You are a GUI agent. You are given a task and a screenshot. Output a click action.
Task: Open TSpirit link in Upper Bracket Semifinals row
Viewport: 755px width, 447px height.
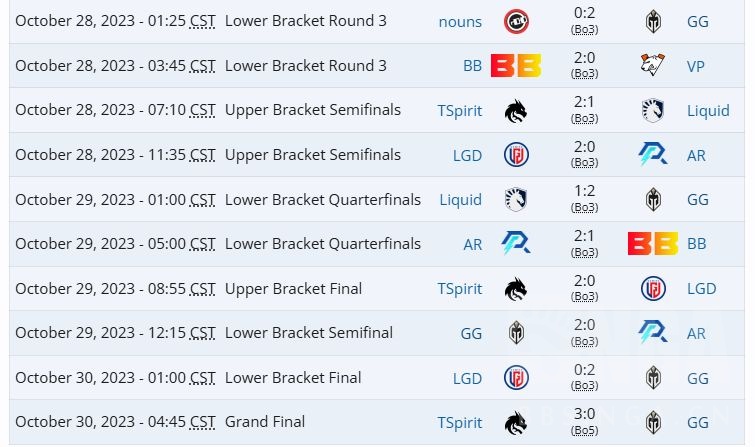459,110
